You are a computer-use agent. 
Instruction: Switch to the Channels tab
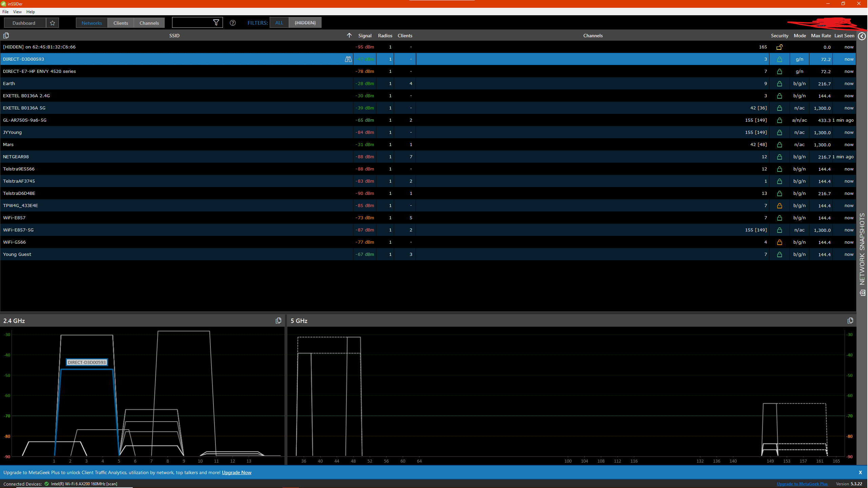149,23
